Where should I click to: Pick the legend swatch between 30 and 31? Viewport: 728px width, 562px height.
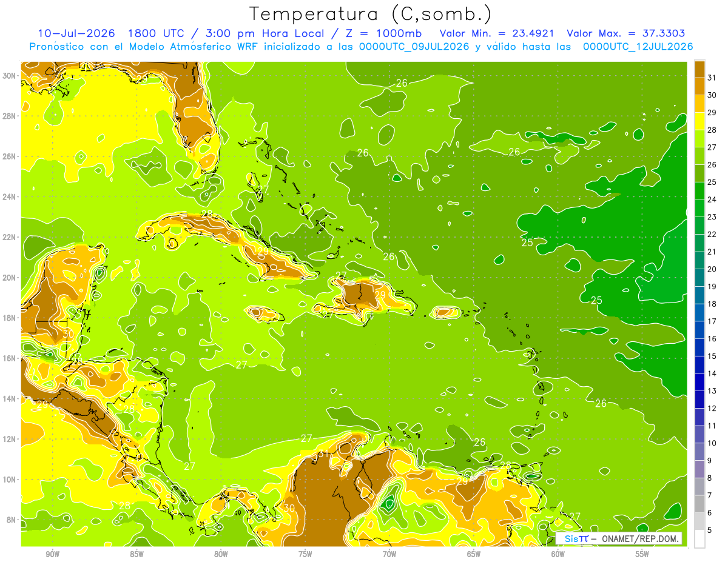699,86
